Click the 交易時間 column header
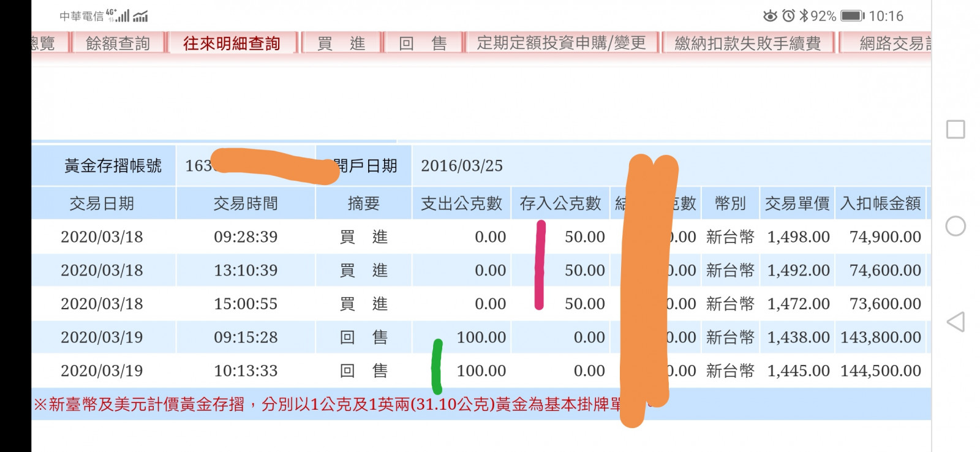 pos(246,203)
